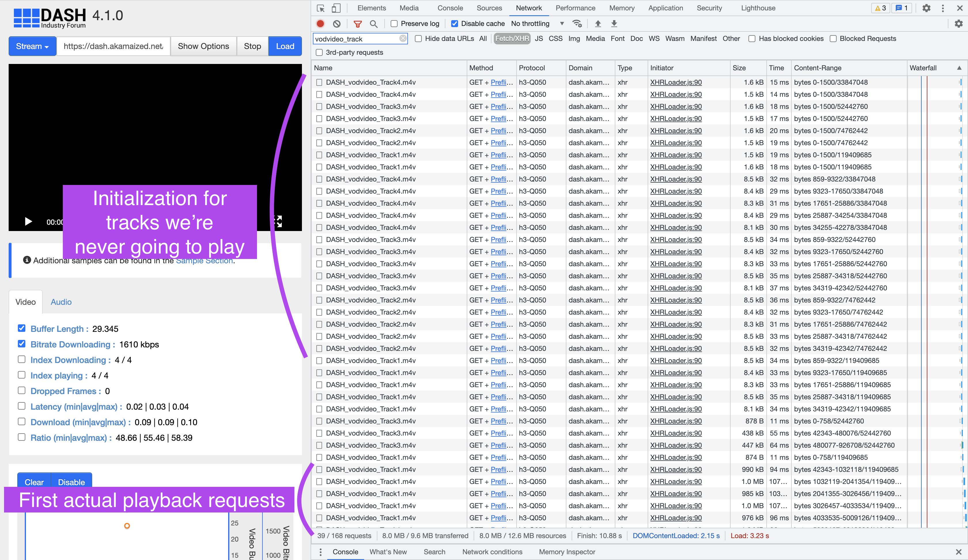Screen dimensions: 968x560
Task: Toggle the device toolbar icon
Action: pos(336,8)
